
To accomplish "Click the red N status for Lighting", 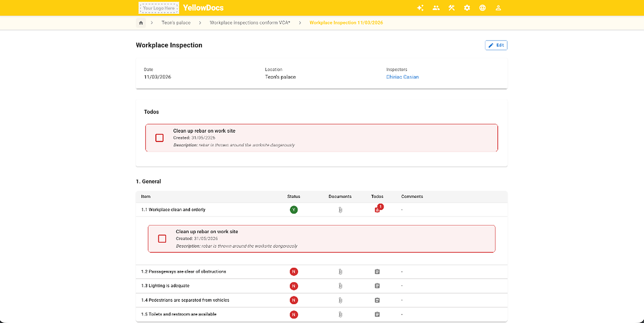I will pyautogui.click(x=294, y=286).
